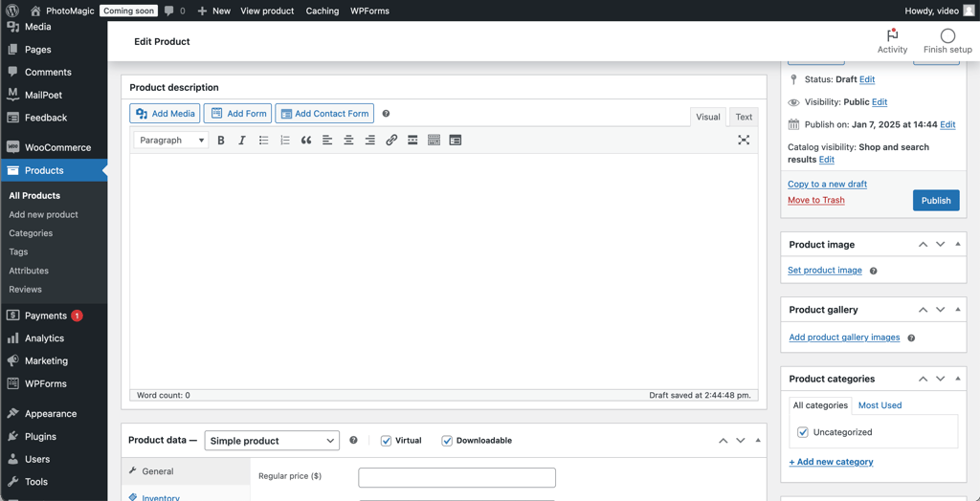Uncheck the Virtual product checkbox
980x501 pixels.
click(x=387, y=441)
